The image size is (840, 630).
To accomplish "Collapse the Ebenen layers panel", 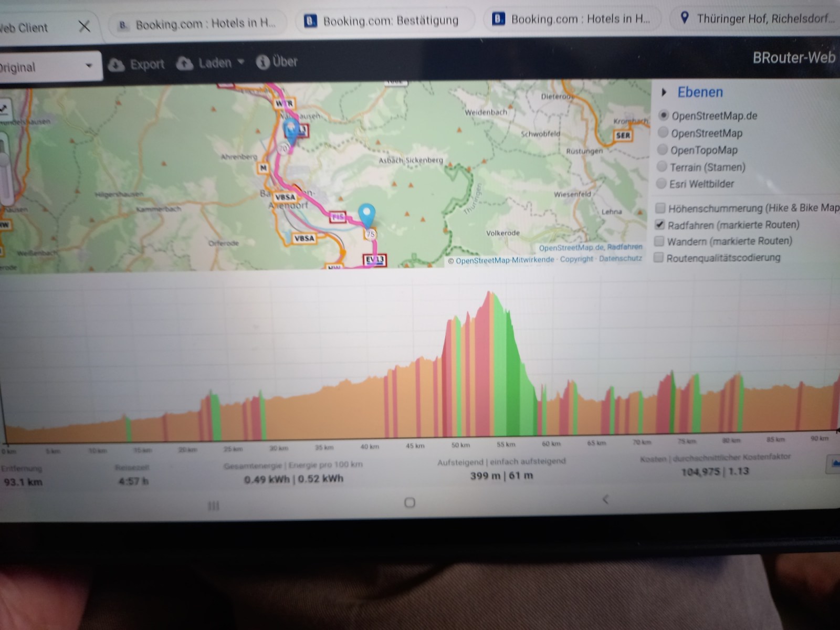I will click(664, 92).
